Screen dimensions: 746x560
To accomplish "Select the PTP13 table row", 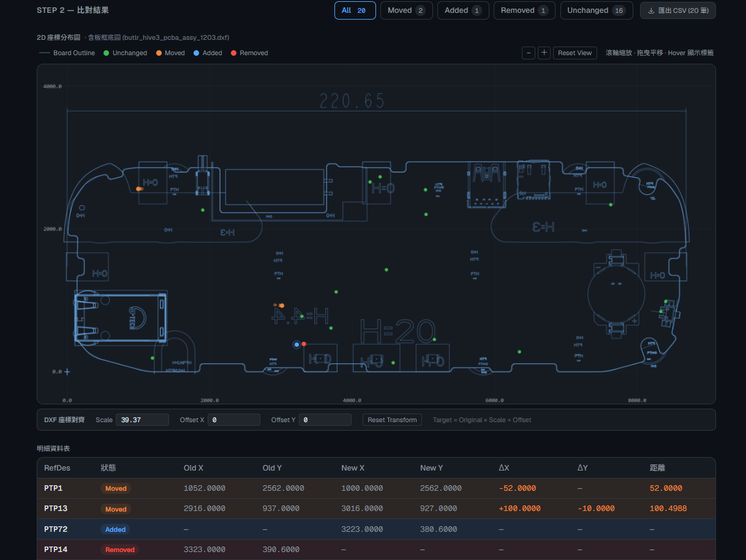I will [376, 509].
